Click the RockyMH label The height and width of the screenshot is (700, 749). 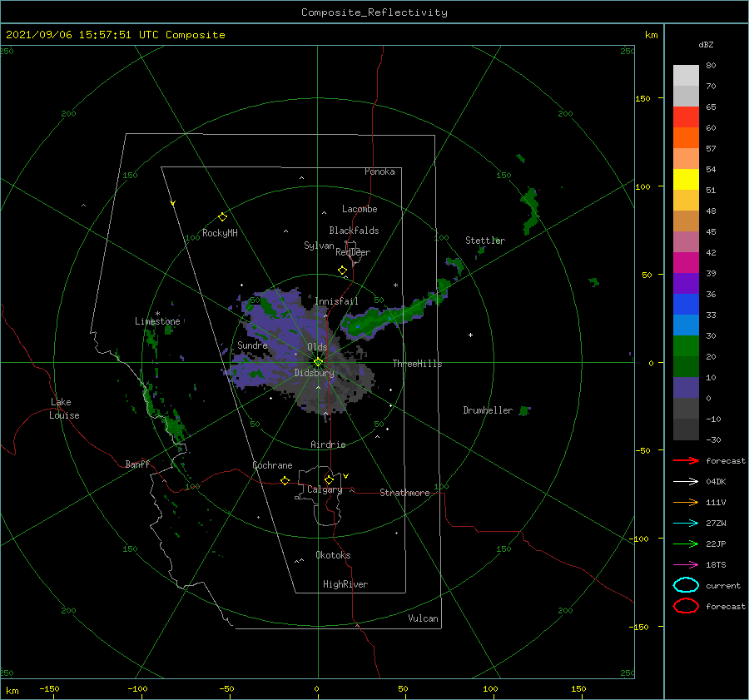[x=221, y=233]
